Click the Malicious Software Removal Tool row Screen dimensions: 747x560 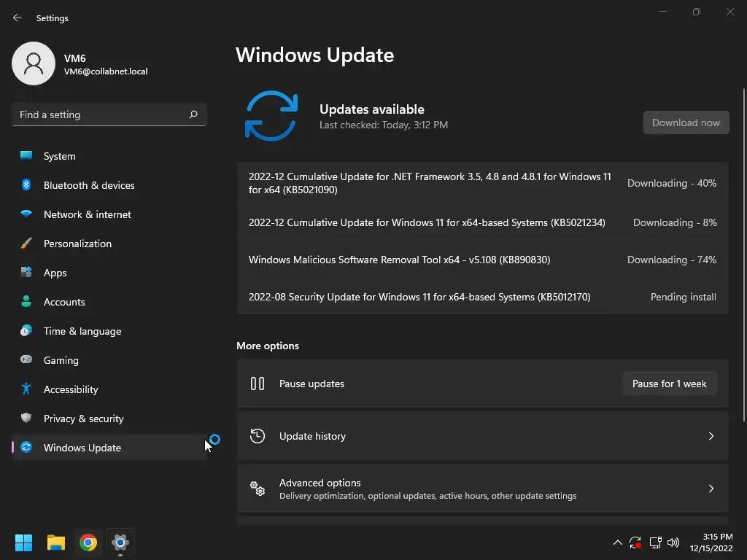(x=483, y=260)
